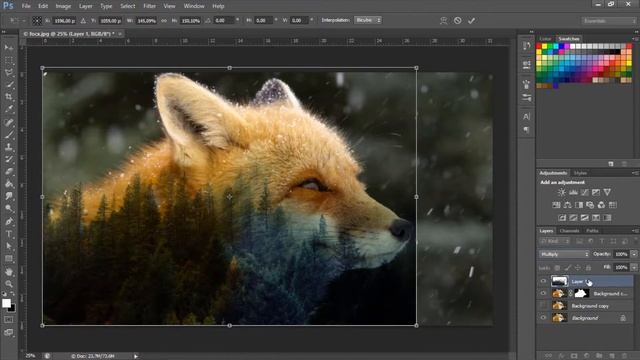Switch to the Styles tab
Viewport: 640px width, 360px height.
(580, 173)
